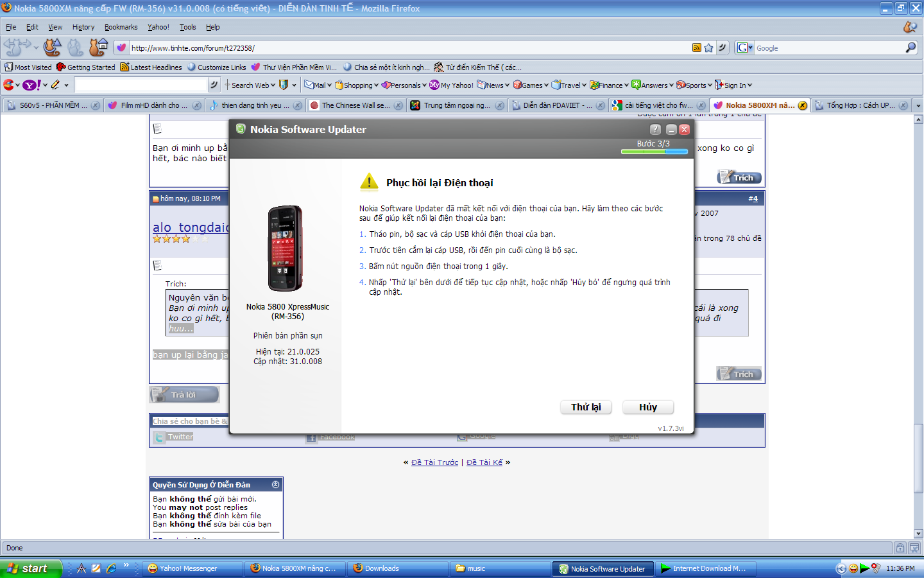This screenshot has height=578, width=924.
Task: Open Từ điển Kiếm Thế bookmark
Action: tap(477, 67)
